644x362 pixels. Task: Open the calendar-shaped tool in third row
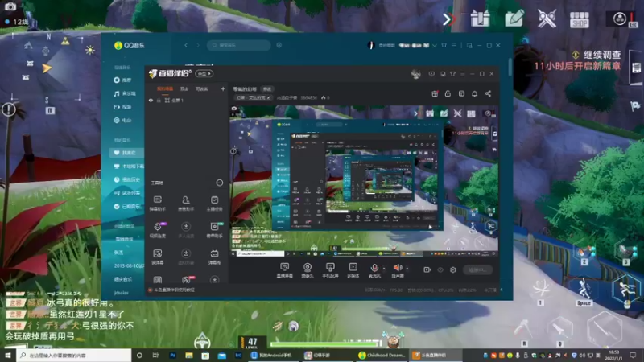click(x=214, y=257)
